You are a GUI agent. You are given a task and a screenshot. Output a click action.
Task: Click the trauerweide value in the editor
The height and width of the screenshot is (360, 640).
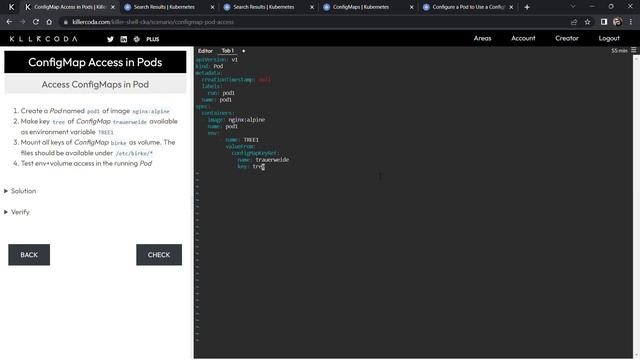272,160
